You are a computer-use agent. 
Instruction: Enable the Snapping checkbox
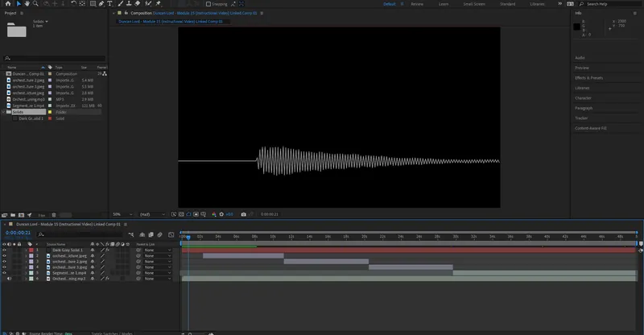(208, 4)
